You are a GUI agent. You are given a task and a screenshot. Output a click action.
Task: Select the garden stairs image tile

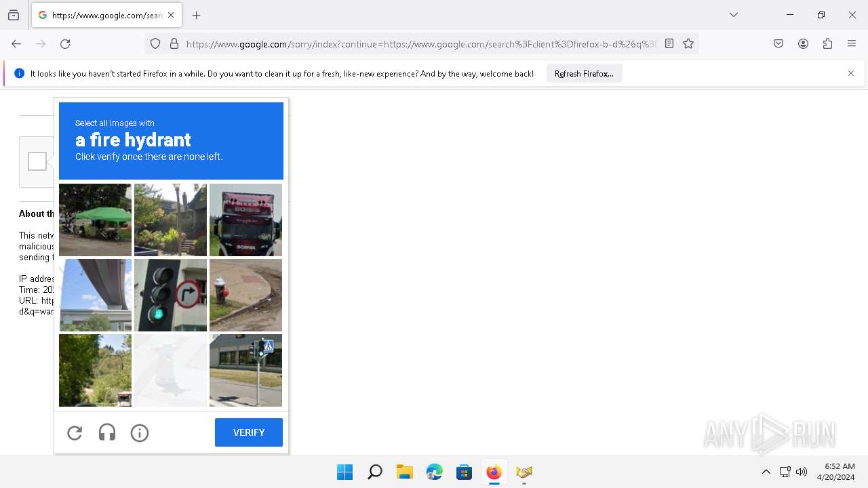click(170, 220)
